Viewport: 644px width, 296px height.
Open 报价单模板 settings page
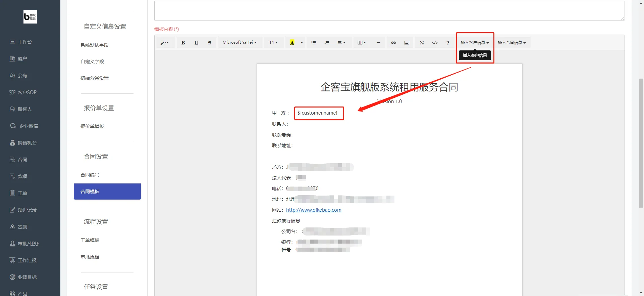92,126
